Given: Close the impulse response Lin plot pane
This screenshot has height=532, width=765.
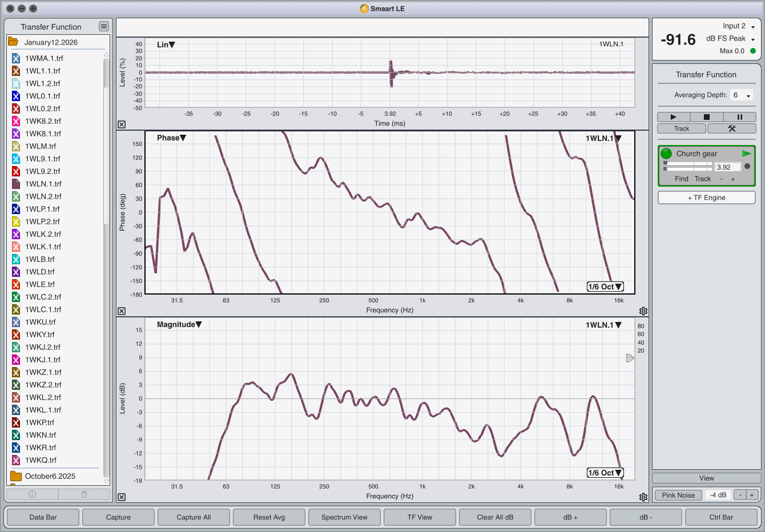Looking at the screenshot, I should 122,124.
